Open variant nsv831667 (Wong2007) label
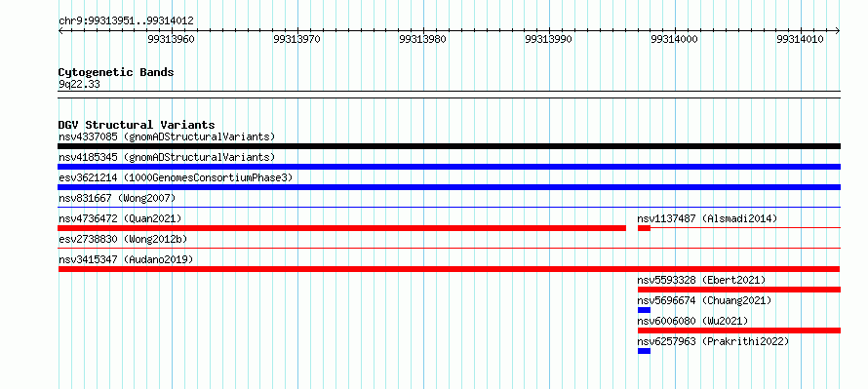Image resolution: width=868 pixels, height=389 pixels. click(117, 198)
